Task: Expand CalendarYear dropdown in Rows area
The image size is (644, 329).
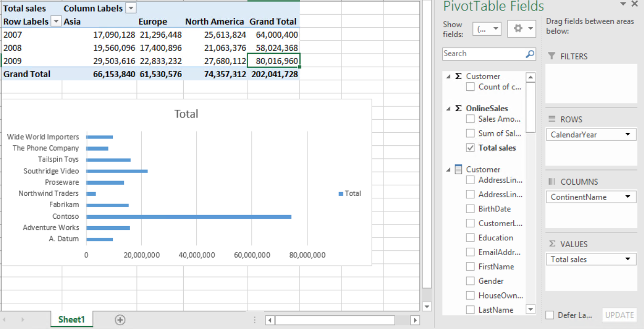Action: [627, 135]
